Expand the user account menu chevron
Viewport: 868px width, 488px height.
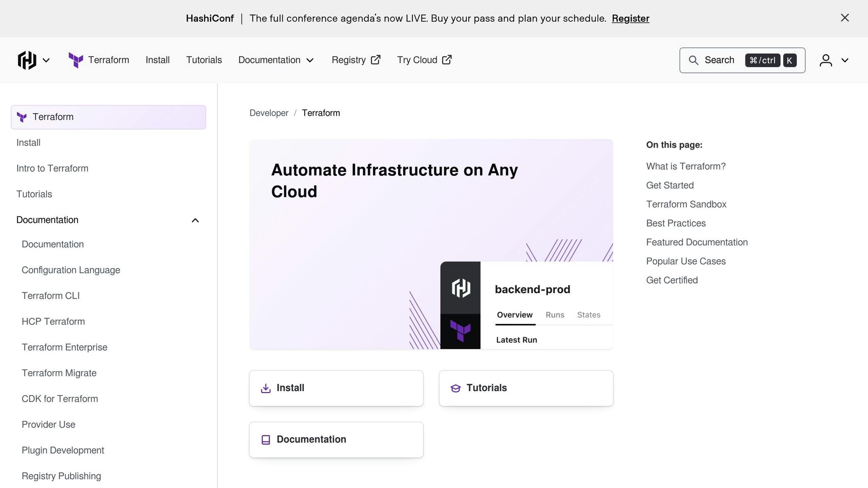pyautogui.click(x=845, y=60)
